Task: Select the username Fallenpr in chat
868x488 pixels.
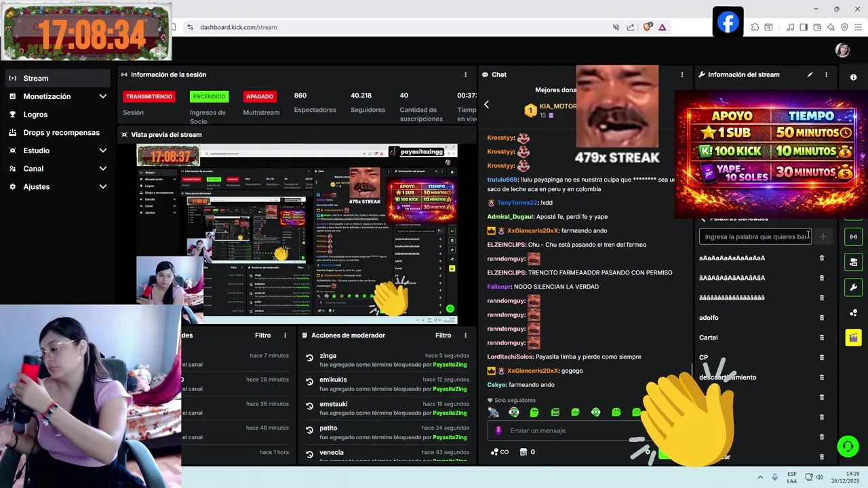Action: pyautogui.click(x=500, y=287)
